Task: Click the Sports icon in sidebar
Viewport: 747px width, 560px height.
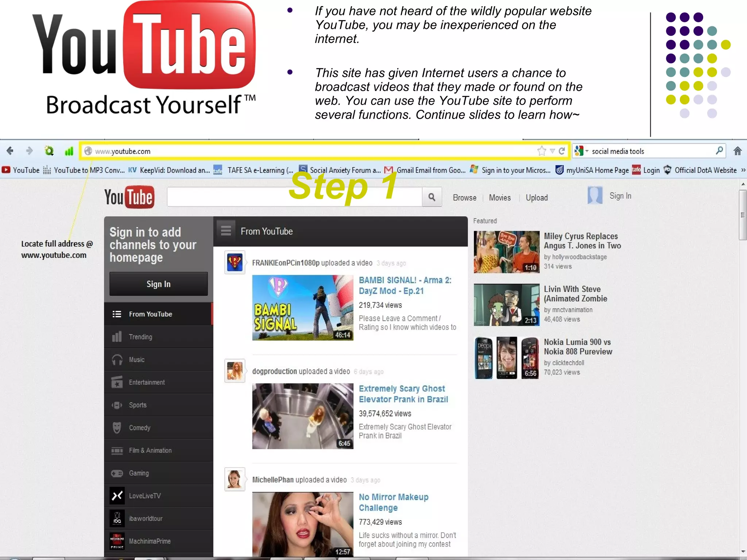Action: (117, 405)
